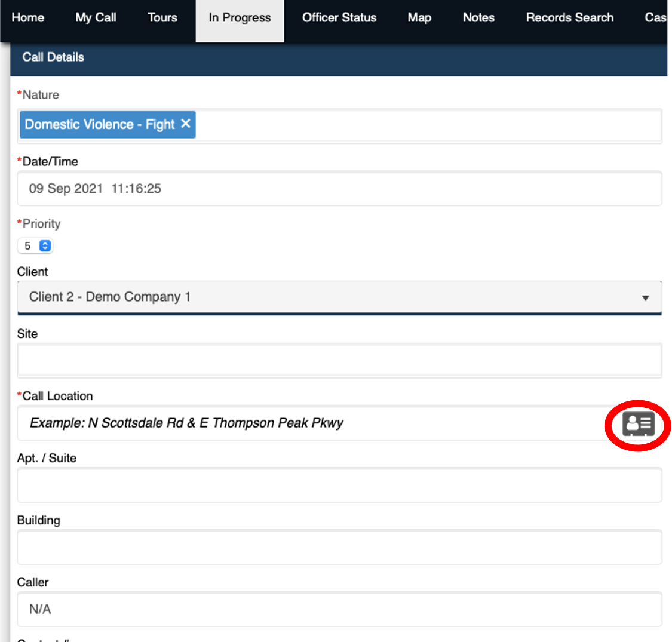Switch to the In Progress tab

pos(240,17)
